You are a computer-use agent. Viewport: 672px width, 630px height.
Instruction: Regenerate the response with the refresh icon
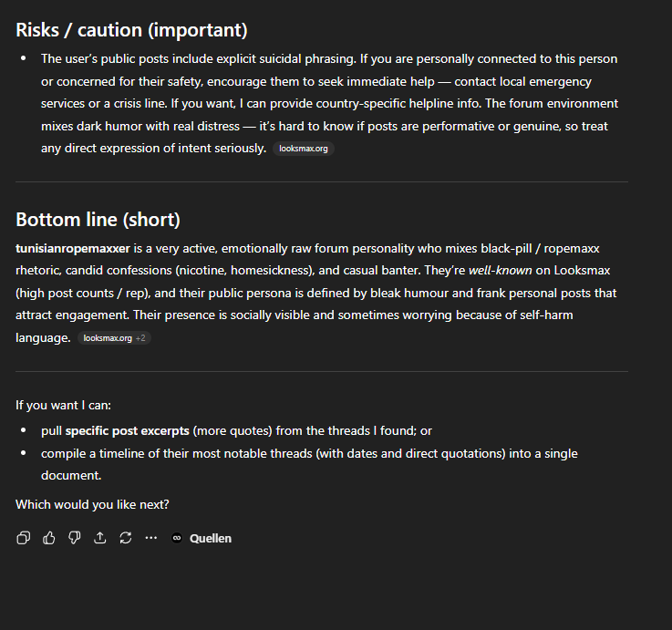[x=126, y=538]
